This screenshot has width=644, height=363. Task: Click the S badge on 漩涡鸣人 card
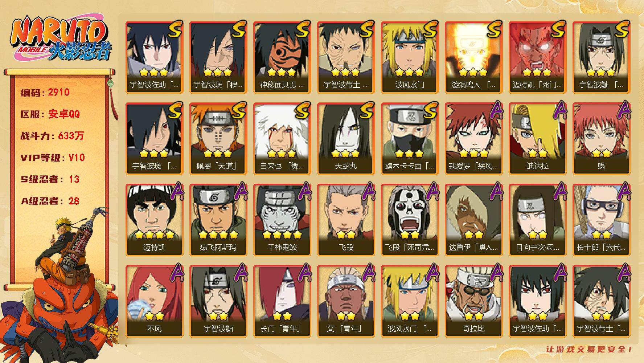493,29
